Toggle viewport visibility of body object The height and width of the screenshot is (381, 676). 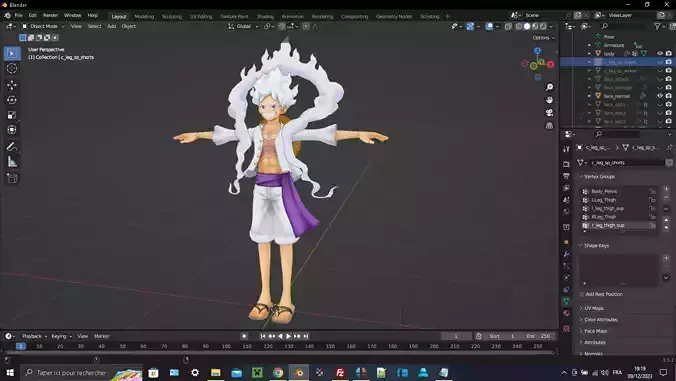click(x=660, y=53)
